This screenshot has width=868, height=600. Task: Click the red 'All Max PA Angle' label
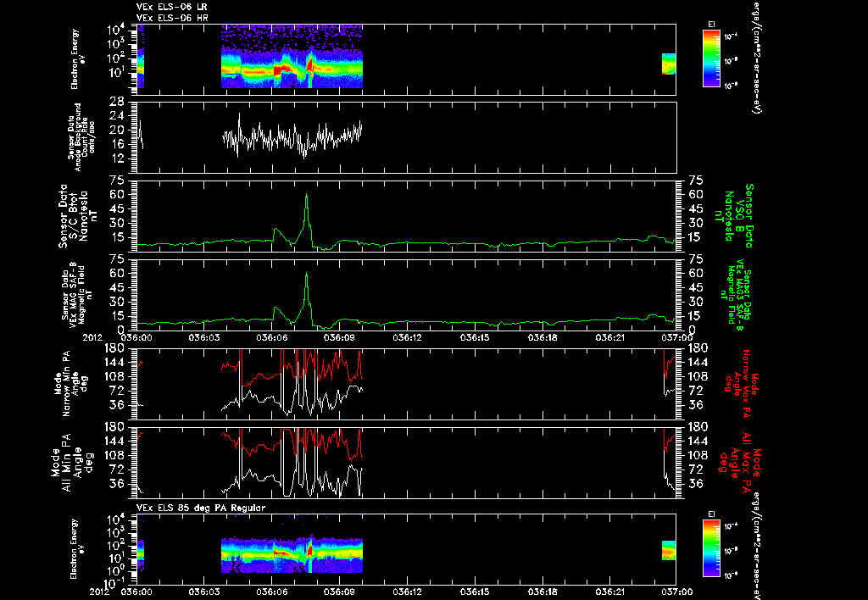coord(741,462)
